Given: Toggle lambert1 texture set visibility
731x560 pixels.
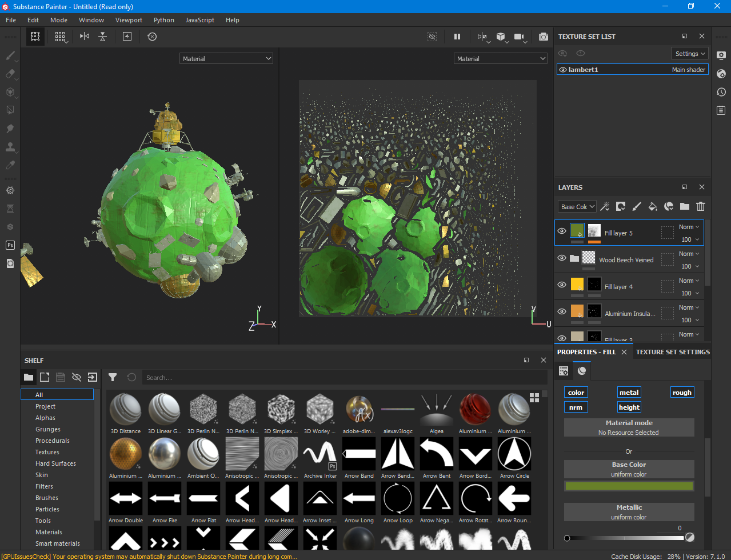Looking at the screenshot, I should pos(563,70).
